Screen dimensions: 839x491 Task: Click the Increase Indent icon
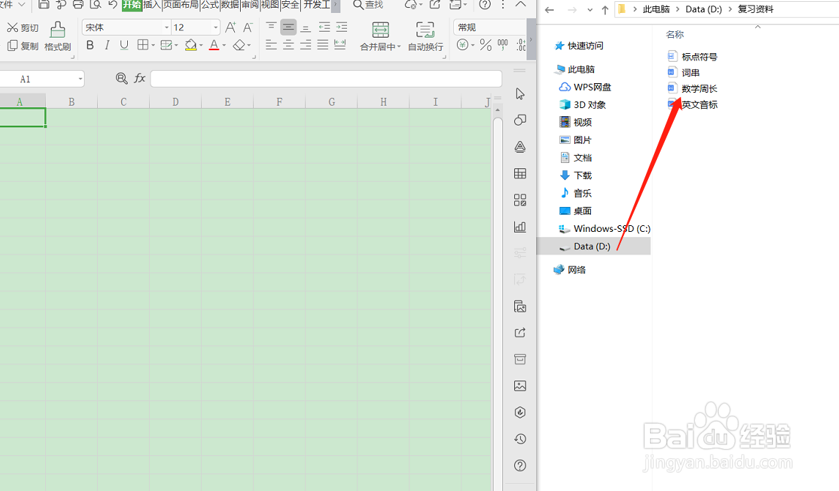(341, 27)
